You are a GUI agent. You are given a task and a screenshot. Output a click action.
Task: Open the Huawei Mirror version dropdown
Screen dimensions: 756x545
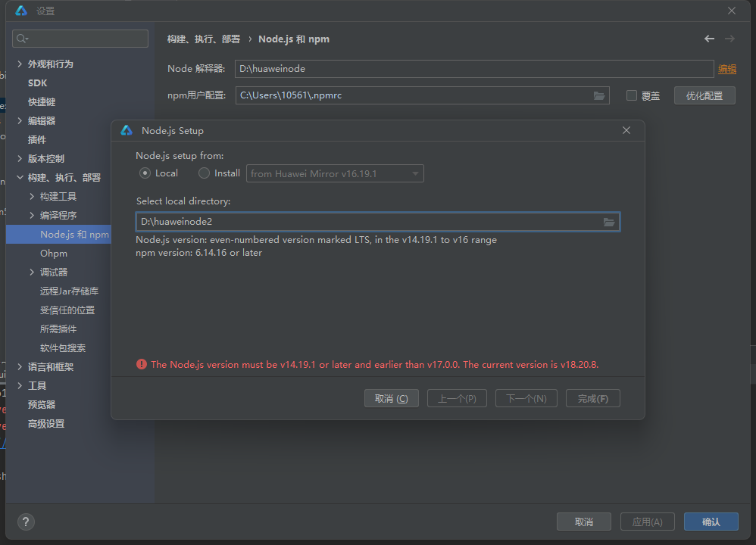(335, 174)
